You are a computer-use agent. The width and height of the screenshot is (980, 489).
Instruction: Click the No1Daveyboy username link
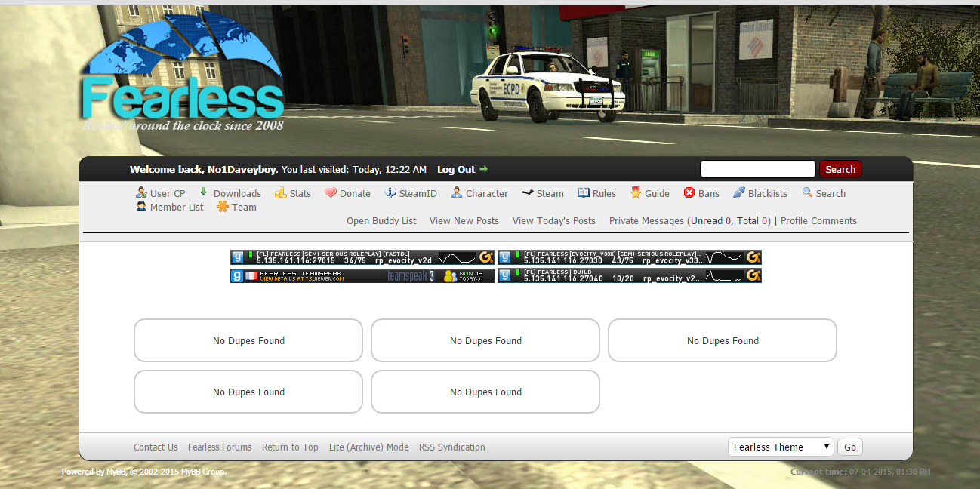(242, 170)
